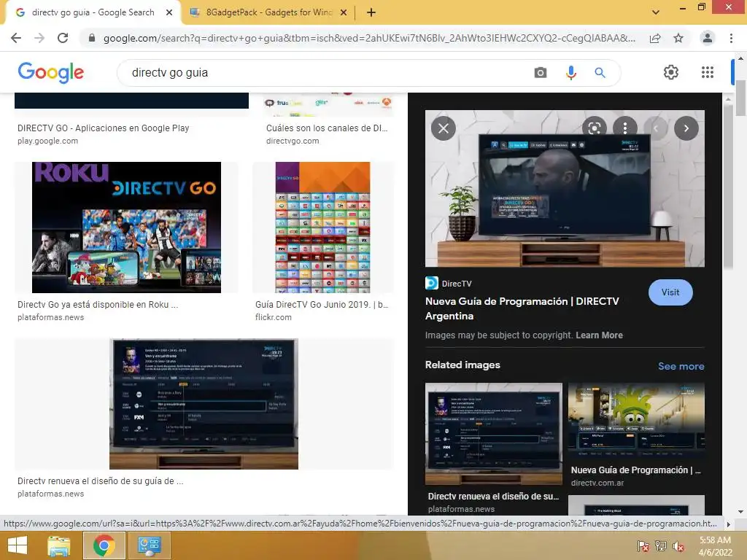The image size is (747, 560).
Task: Click the directv.com.ar source text
Action: click(x=597, y=483)
